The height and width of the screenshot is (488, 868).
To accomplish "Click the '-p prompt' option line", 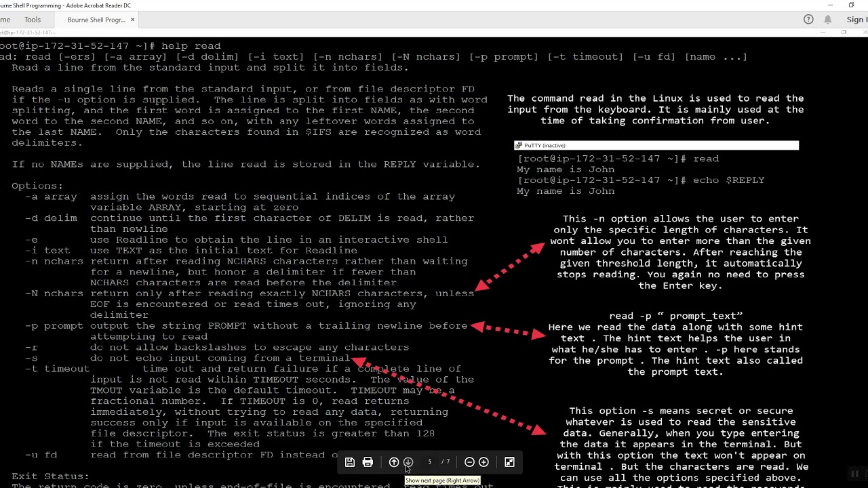I will pos(246,326).
